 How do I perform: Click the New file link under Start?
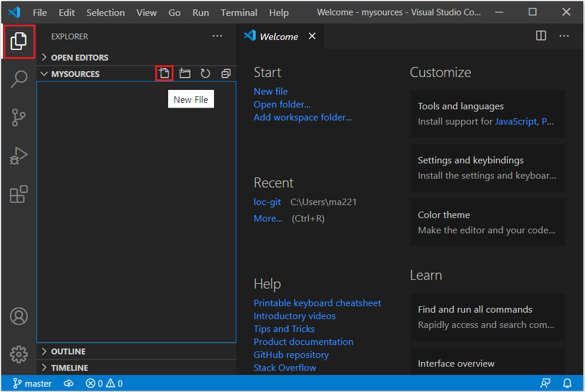pyautogui.click(x=270, y=91)
